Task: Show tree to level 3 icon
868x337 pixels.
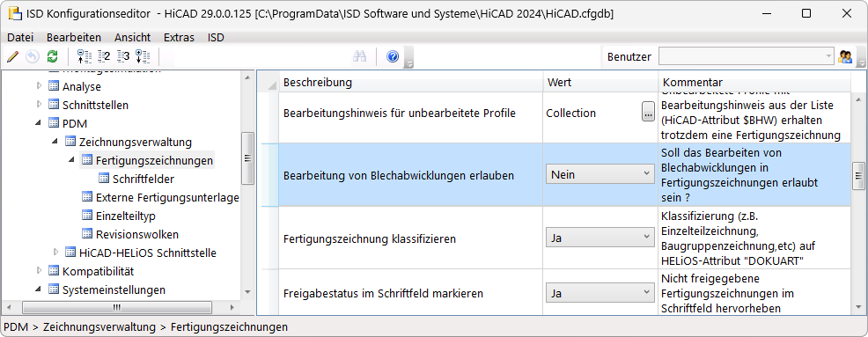Action: tap(123, 56)
